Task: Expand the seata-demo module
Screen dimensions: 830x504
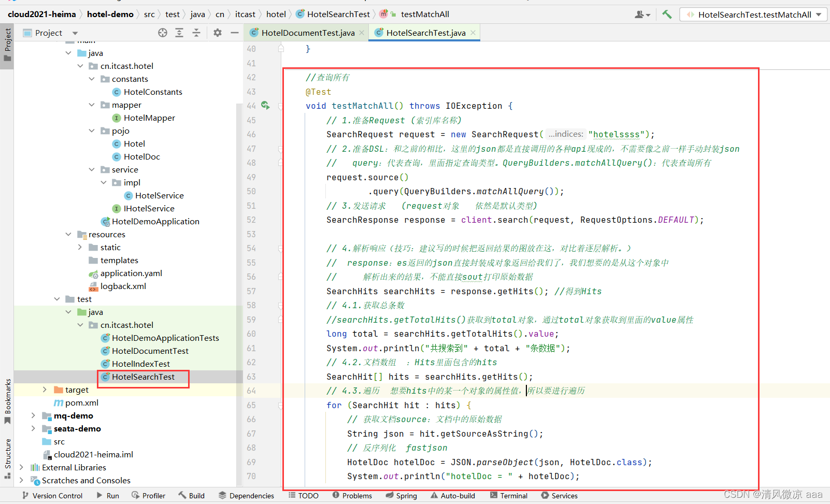Action: (x=33, y=428)
